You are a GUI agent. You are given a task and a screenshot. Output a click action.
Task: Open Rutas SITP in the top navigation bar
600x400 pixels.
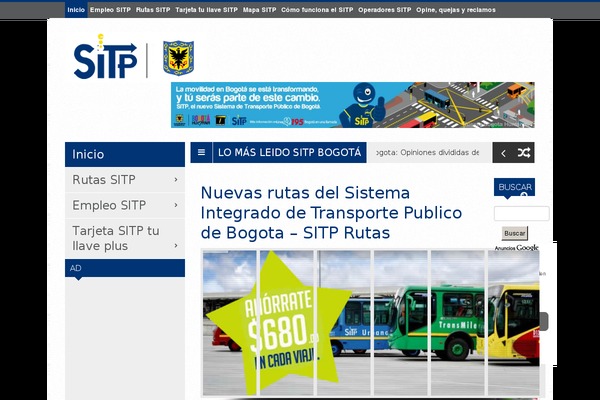(153, 10)
